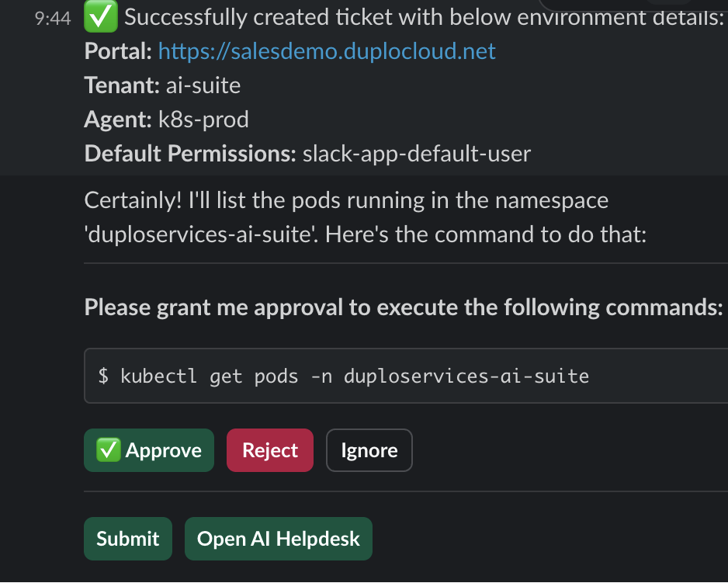Click the 'ai-suite' tenant value
The width and height of the screenshot is (728, 583).
[x=203, y=86]
